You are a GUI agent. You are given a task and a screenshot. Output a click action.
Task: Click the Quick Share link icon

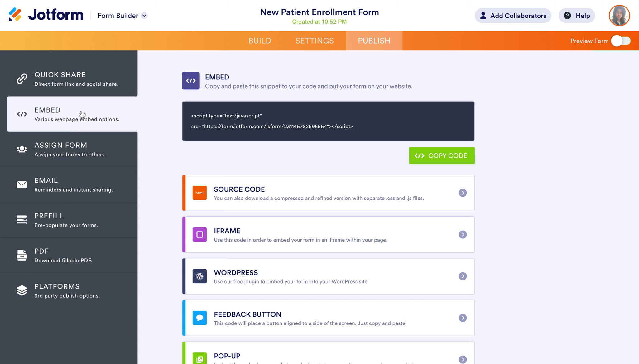tap(22, 79)
